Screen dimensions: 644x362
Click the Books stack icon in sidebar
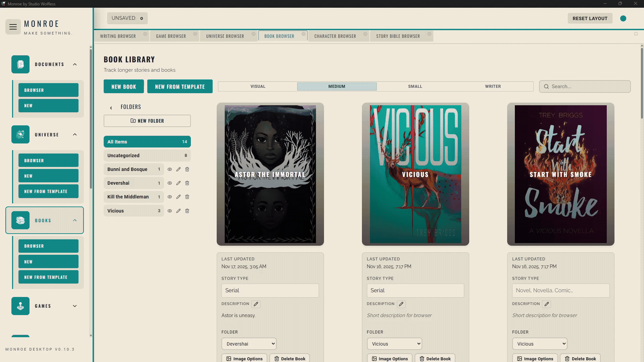click(x=20, y=220)
